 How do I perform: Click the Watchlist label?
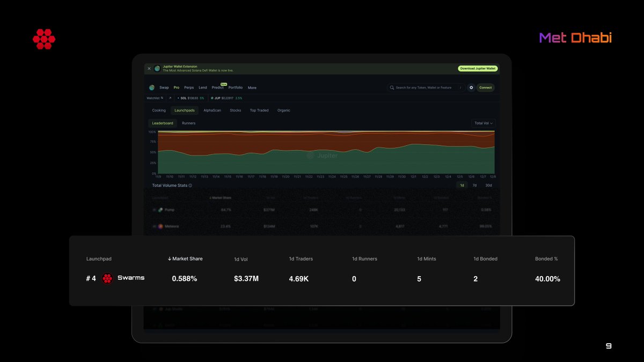pyautogui.click(x=153, y=98)
